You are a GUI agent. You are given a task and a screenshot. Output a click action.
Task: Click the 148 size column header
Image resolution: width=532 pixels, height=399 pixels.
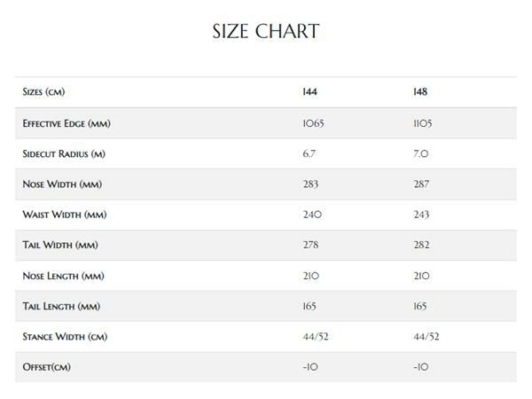[x=420, y=92]
